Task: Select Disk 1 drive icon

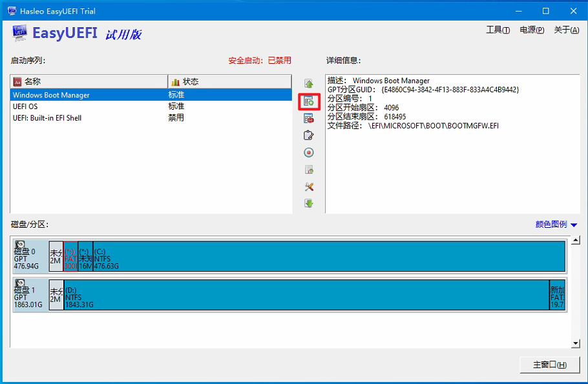Action: point(20,283)
